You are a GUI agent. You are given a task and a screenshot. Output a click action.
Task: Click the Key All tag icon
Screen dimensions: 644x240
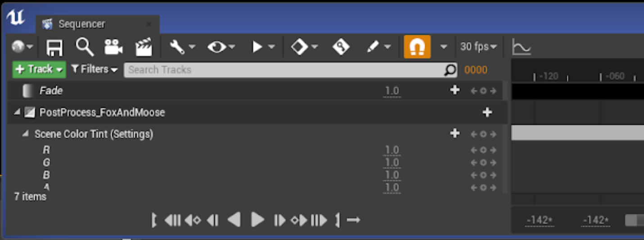[340, 46]
